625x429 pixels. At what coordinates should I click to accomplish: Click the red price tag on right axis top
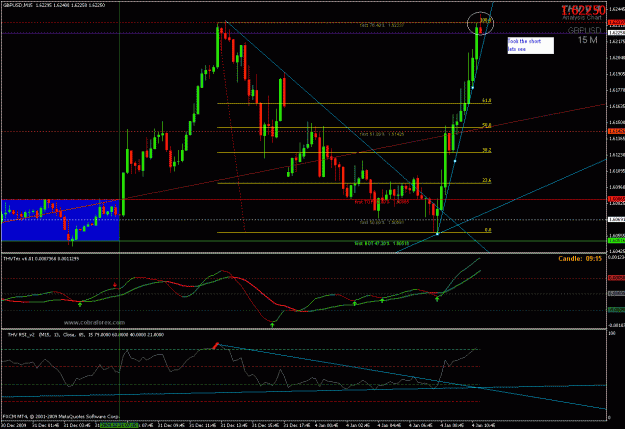click(617, 23)
